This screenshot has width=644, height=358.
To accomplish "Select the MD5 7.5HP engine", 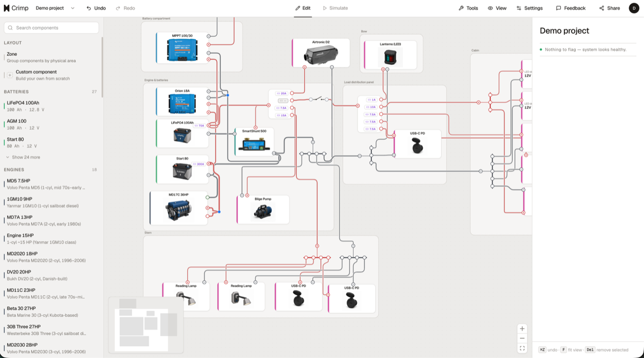I will (x=52, y=184).
